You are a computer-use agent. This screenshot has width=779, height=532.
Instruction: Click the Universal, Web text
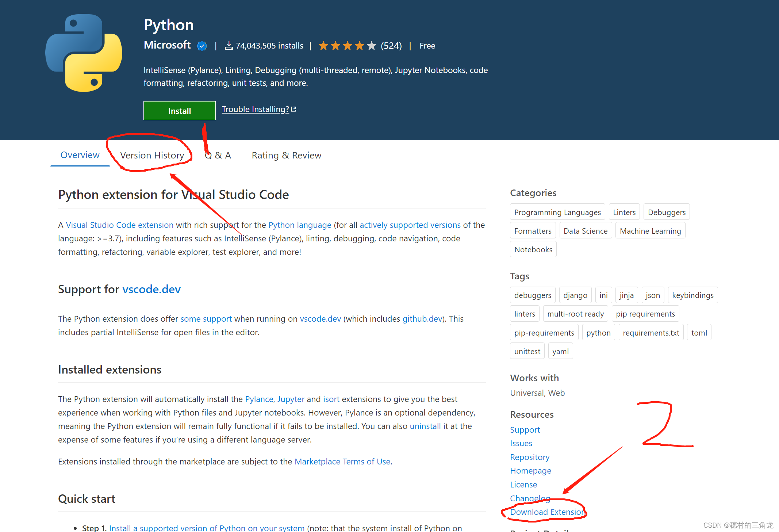[537, 393]
